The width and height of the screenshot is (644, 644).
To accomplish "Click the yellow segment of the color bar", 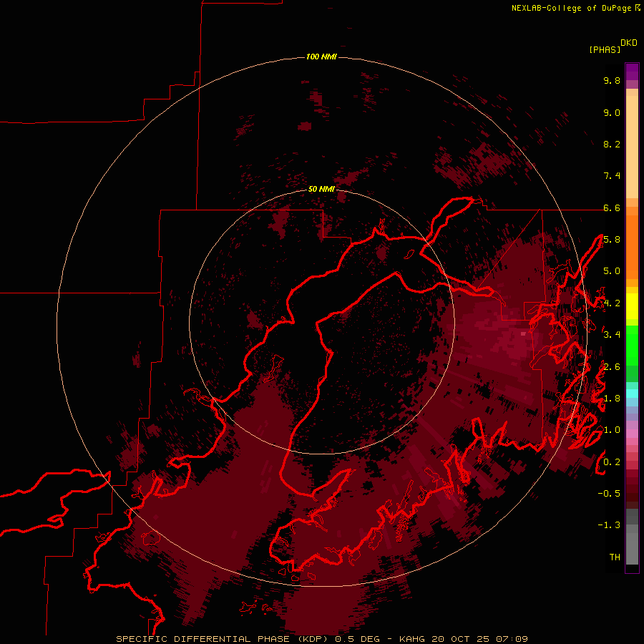I will pos(632,306).
